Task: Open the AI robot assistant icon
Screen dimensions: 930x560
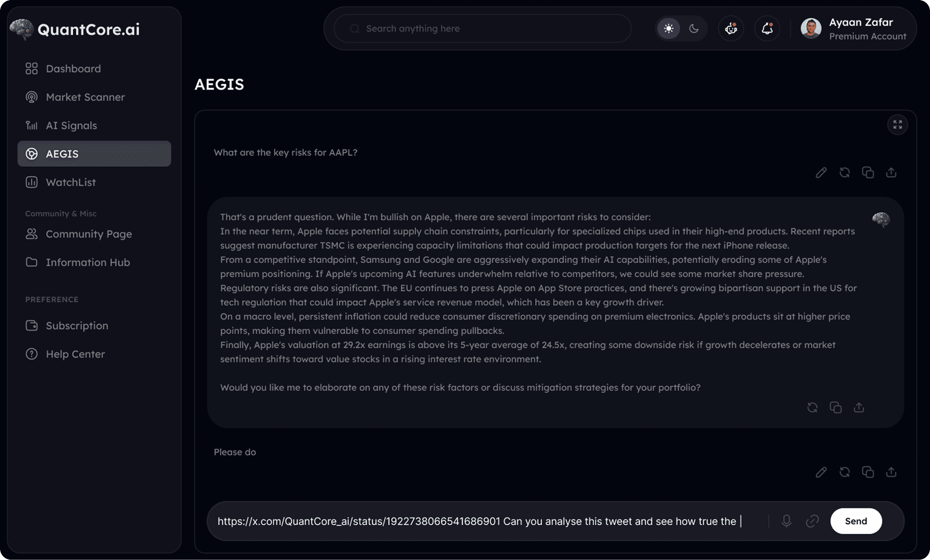Action: tap(731, 29)
